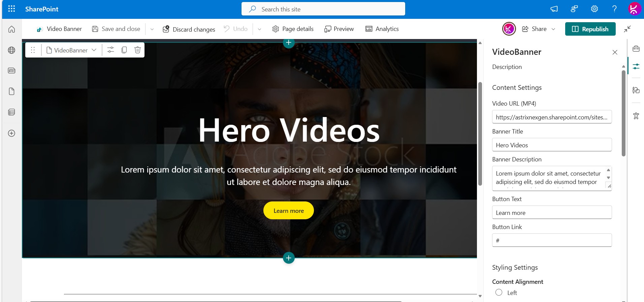Click the home icon in left sidebar

11,29
